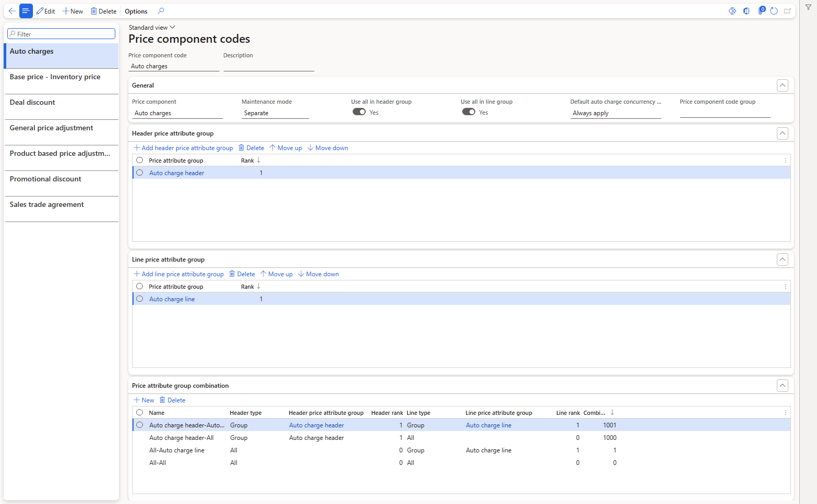Click Delete in line attribute group toolbar

242,274
